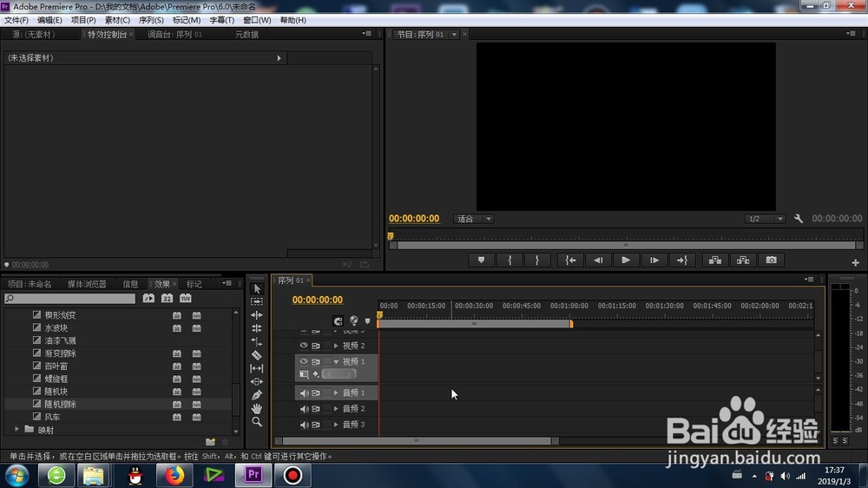The height and width of the screenshot is (488, 868).
Task: Step back one frame
Action: pyautogui.click(x=598, y=260)
